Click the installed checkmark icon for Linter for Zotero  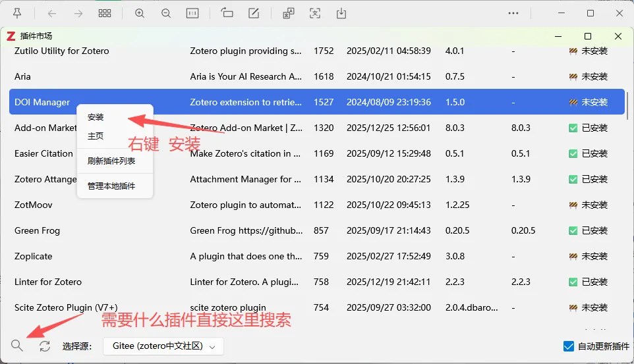(573, 282)
